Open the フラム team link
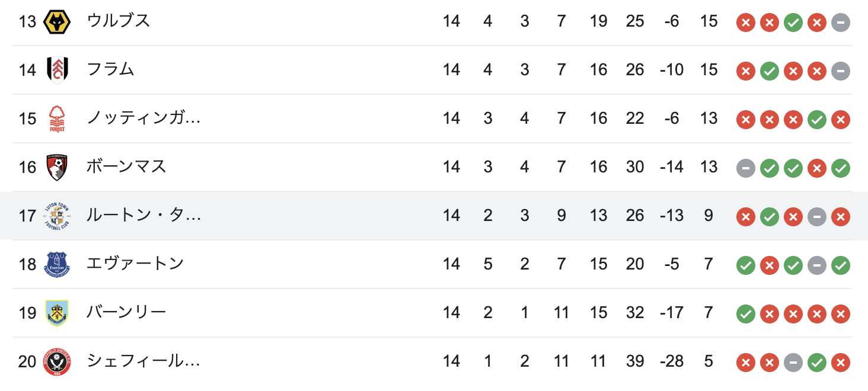Image resolution: width=868 pixels, height=391 pixels. pyautogui.click(x=110, y=70)
